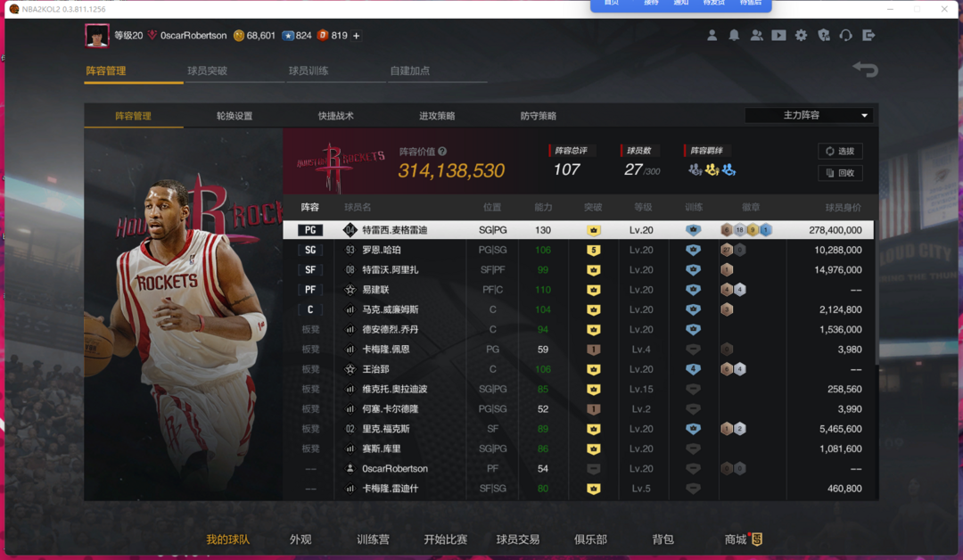Open the video replay icon
This screenshot has width=963, height=560.
[778, 36]
